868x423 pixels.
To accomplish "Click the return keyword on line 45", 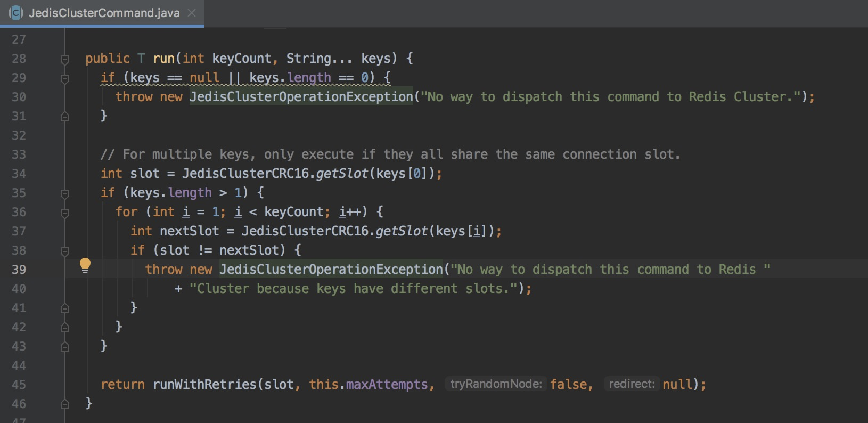I will click(123, 384).
